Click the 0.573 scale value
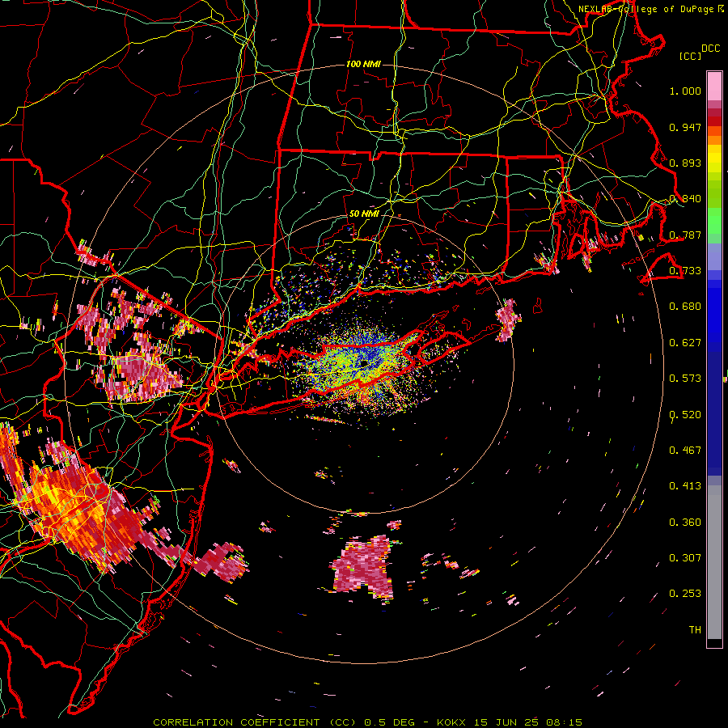728x728 pixels. pyautogui.click(x=685, y=379)
